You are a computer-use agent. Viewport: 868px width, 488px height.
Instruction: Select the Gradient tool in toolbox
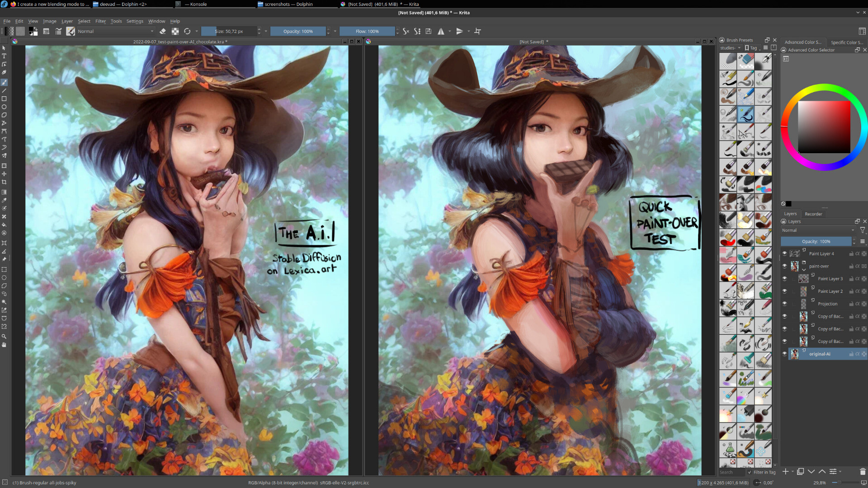point(4,192)
